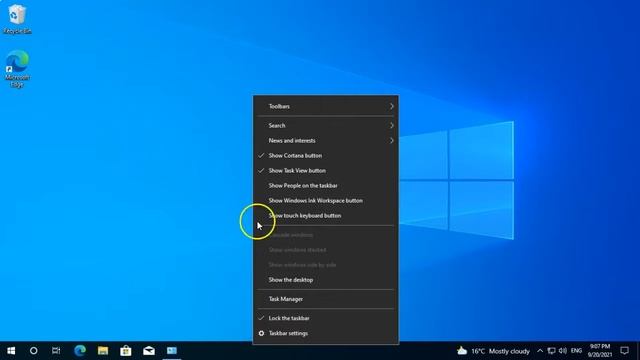
Task: Toggle Lock the taskbar option
Action: tap(326, 318)
